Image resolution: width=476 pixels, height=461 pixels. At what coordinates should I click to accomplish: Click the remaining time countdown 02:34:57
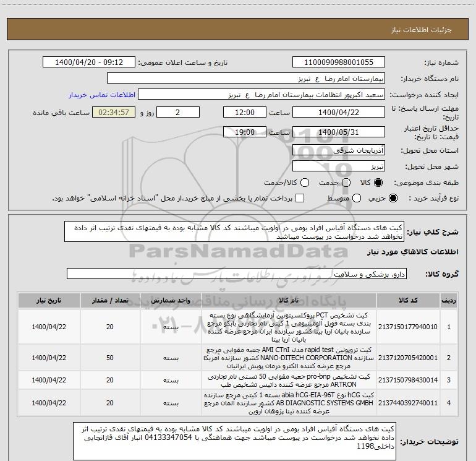(x=114, y=112)
